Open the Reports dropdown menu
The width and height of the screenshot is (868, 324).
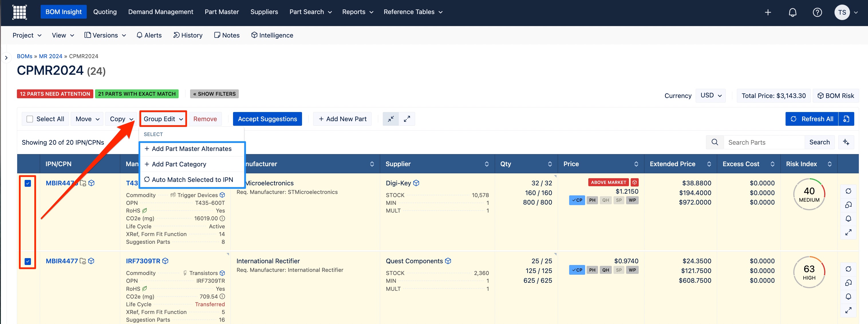click(x=358, y=12)
